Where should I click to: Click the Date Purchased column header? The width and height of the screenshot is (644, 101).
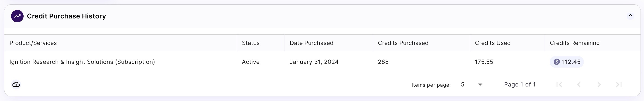(x=311, y=43)
